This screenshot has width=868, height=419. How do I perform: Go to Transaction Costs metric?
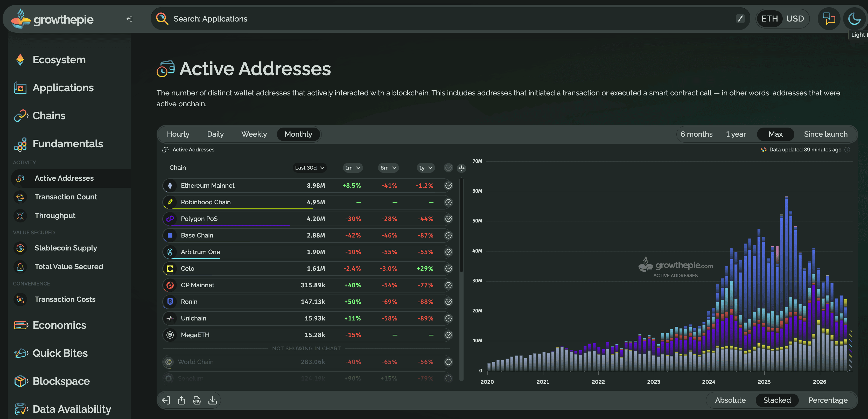(65, 299)
